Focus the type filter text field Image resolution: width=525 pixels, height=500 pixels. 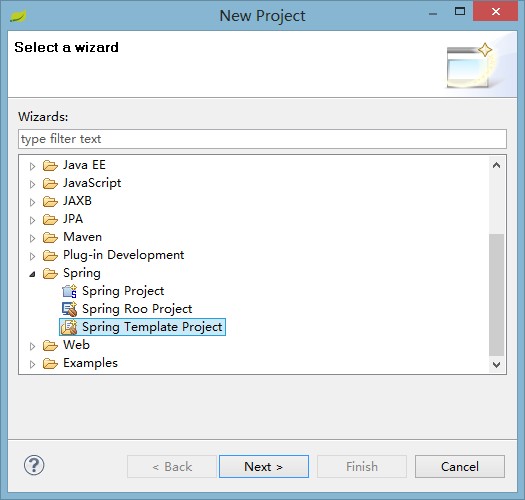point(262,139)
